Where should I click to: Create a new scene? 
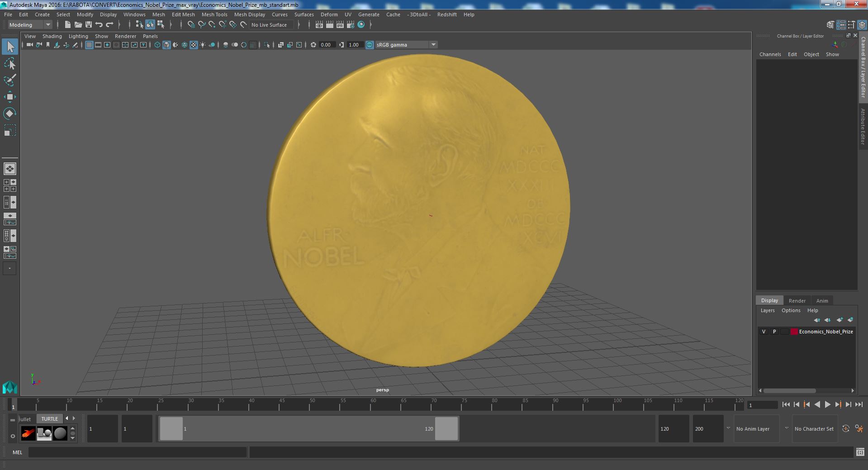(x=67, y=25)
